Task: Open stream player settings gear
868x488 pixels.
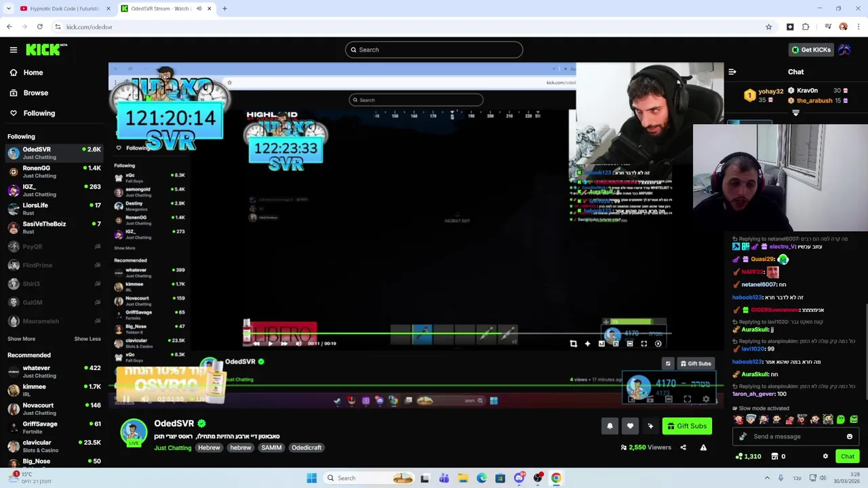Action: tap(706, 399)
